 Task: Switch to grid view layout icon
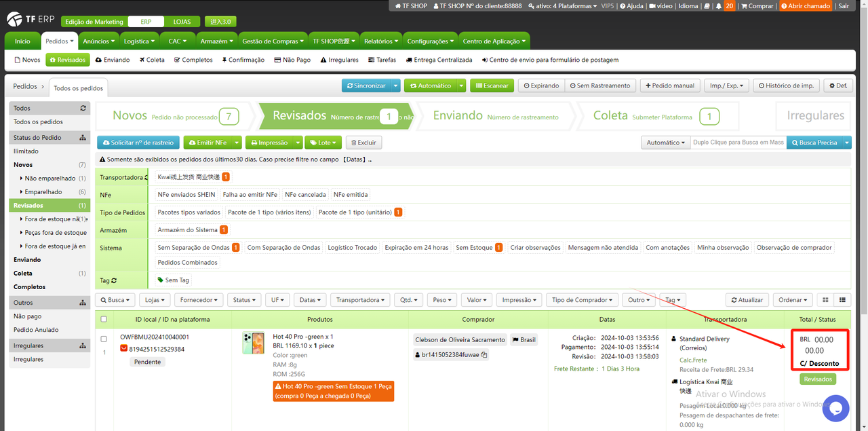pyautogui.click(x=825, y=300)
